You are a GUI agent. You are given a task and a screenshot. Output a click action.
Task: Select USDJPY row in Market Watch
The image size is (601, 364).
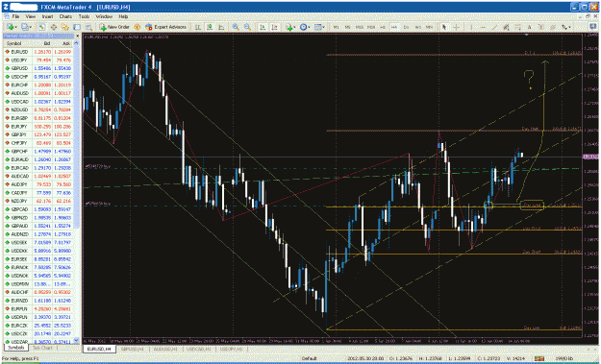click(38, 61)
